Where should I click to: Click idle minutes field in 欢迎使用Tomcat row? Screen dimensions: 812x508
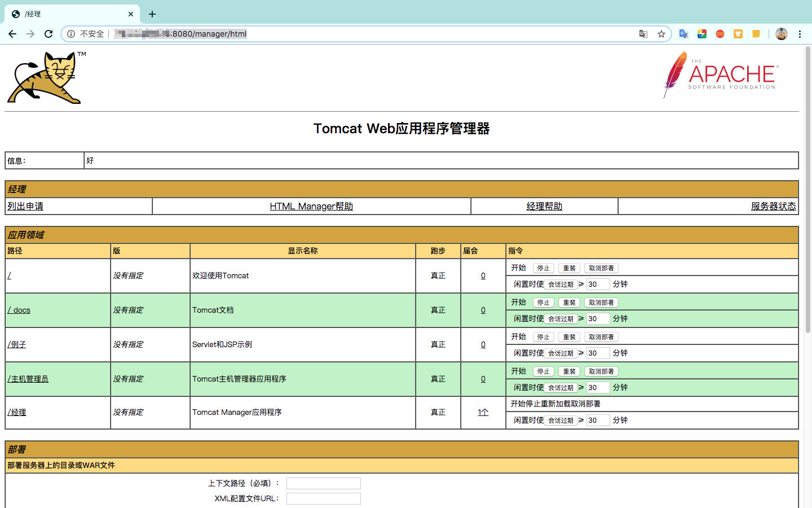tap(598, 284)
